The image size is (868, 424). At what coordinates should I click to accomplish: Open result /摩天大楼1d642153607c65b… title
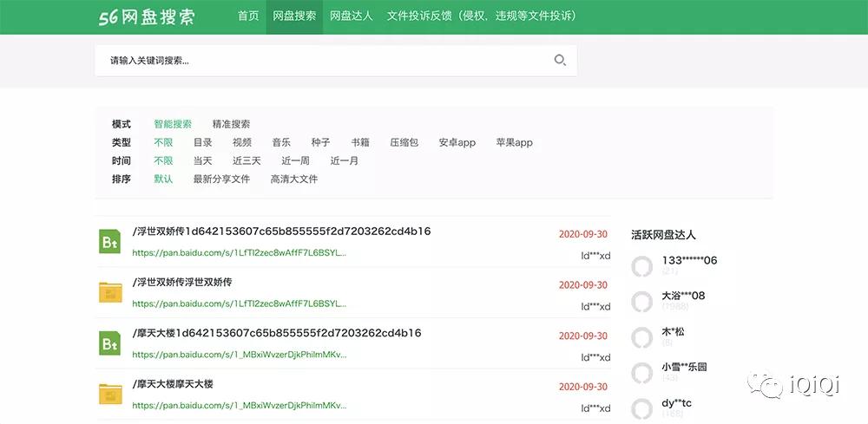pyautogui.click(x=277, y=333)
